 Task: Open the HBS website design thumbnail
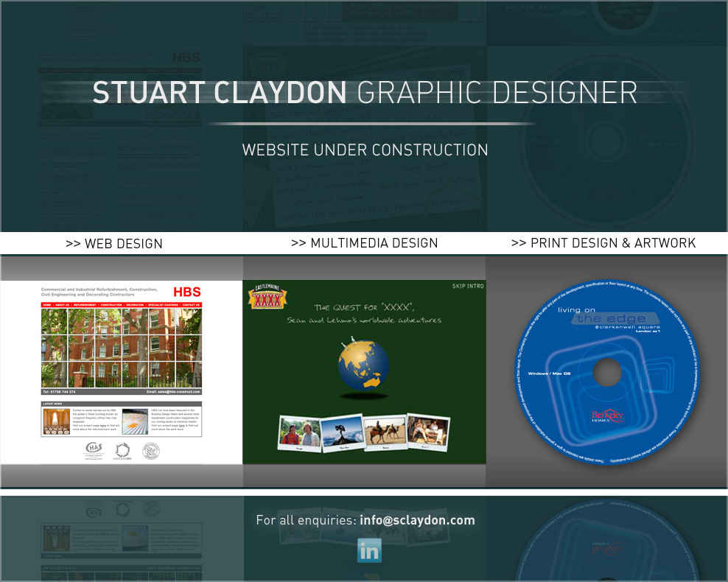pos(121,372)
